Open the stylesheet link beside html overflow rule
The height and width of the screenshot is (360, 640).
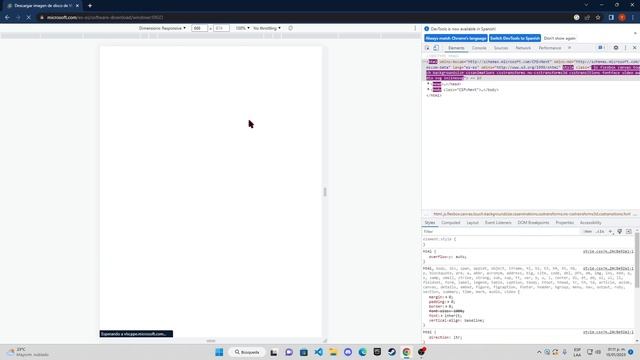point(608,251)
